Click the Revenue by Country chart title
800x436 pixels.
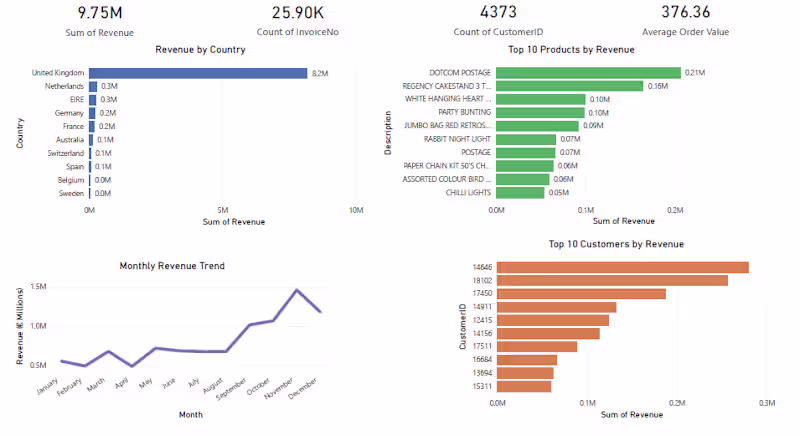[201, 49]
